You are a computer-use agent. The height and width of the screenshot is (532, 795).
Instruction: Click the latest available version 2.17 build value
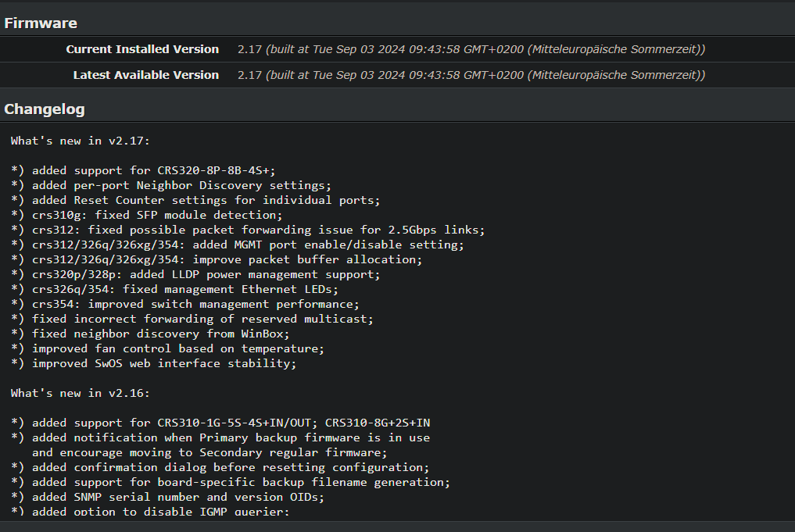point(471,75)
